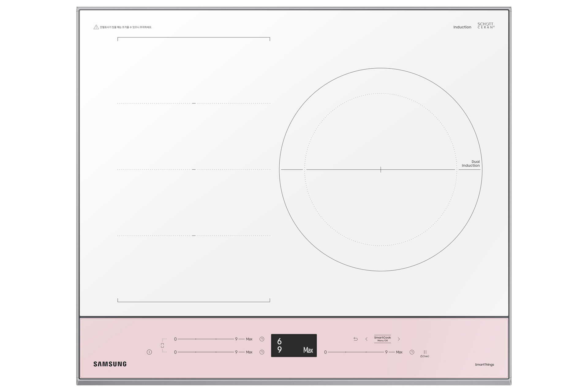This screenshot has height=392, width=588.
Task: Tap the Dual Induction label
Action: (x=471, y=164)
